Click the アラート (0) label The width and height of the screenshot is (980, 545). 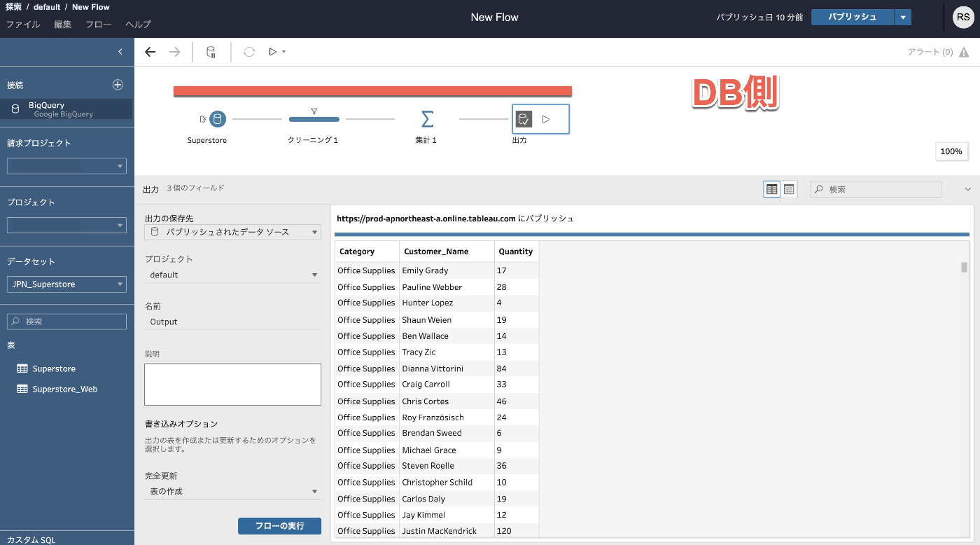[930, 52]
